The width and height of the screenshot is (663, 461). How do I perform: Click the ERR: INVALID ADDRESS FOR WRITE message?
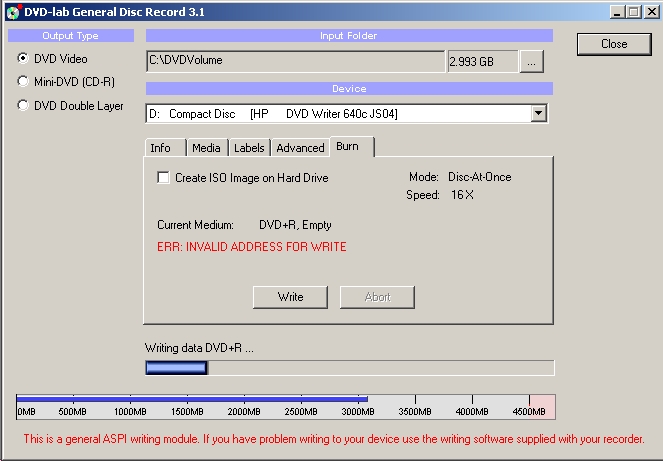coord(252,247)
